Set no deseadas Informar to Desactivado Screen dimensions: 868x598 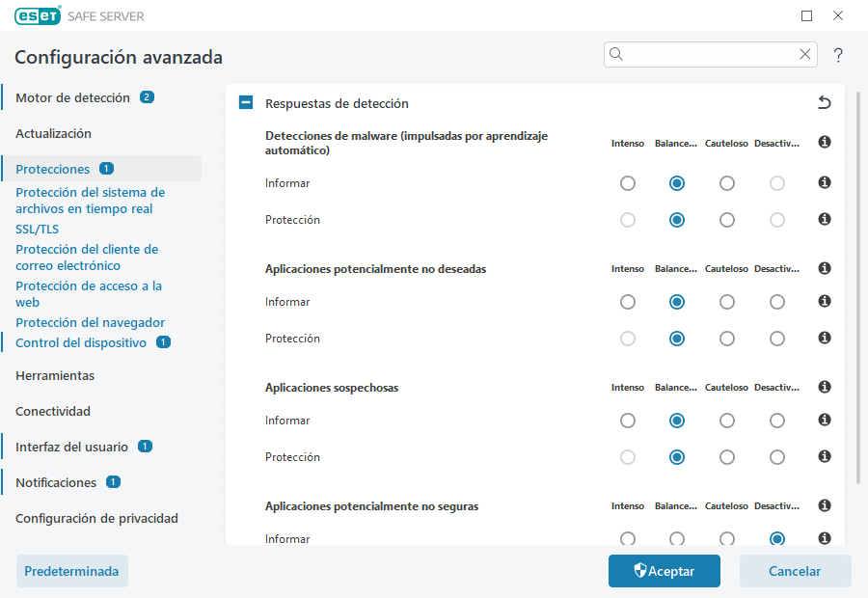[776, 302]
